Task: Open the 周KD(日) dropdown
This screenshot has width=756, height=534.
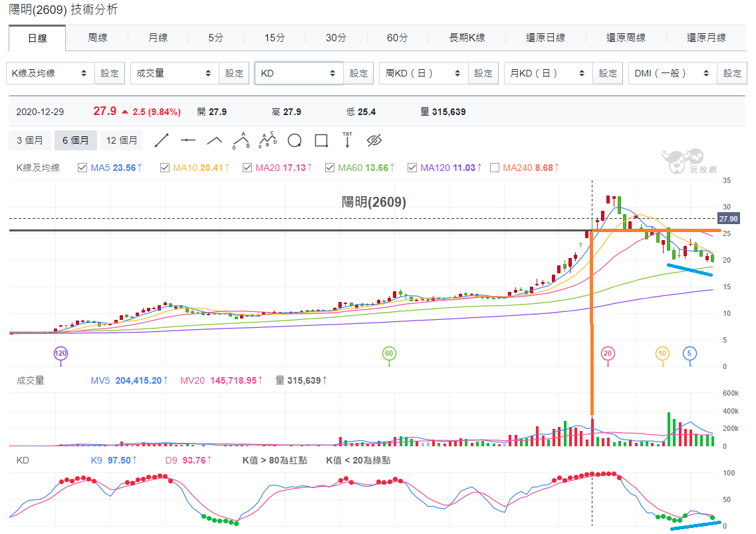Action: coord(424,73)
